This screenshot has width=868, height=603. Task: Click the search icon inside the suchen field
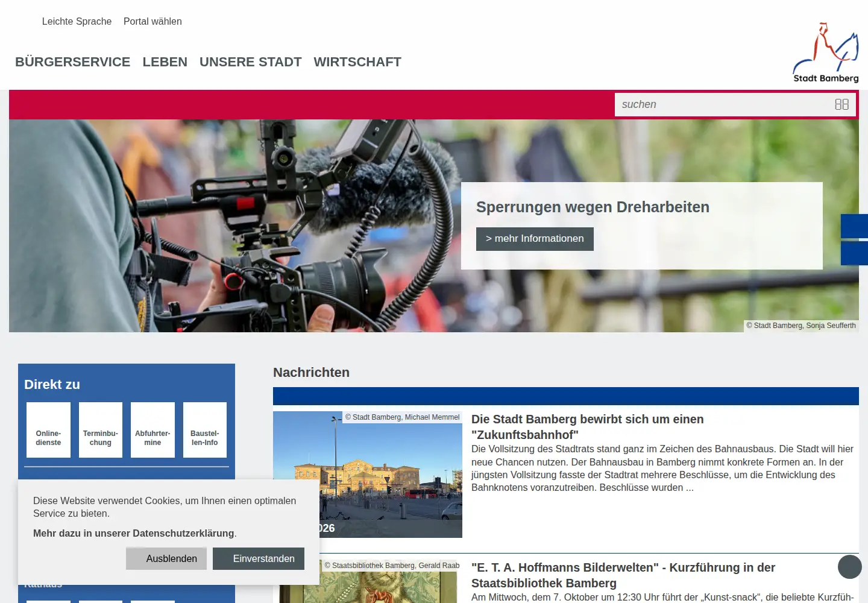point(842,104)
